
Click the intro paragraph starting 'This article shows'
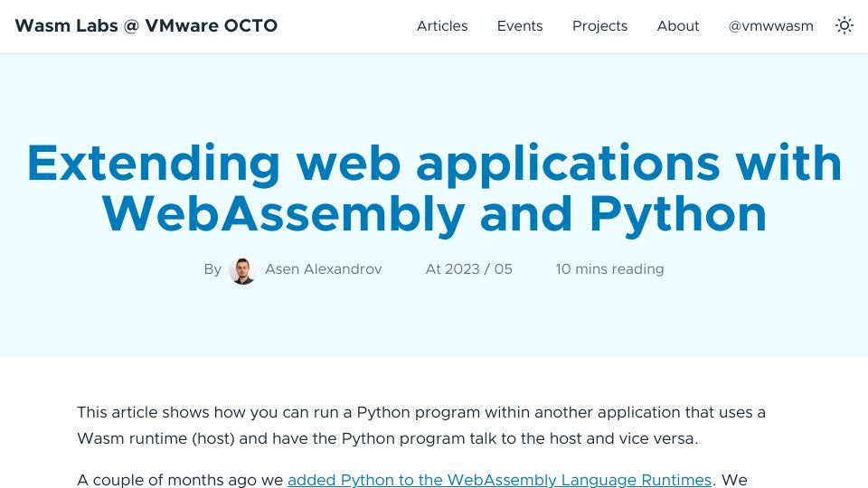(421, 426)
